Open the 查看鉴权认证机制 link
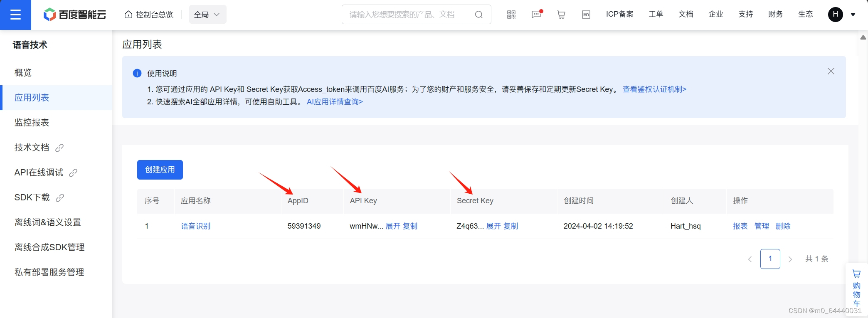Image resolution: width=868 pixels, height=318 pixels. pyautogui.click(x=654, y=89)
